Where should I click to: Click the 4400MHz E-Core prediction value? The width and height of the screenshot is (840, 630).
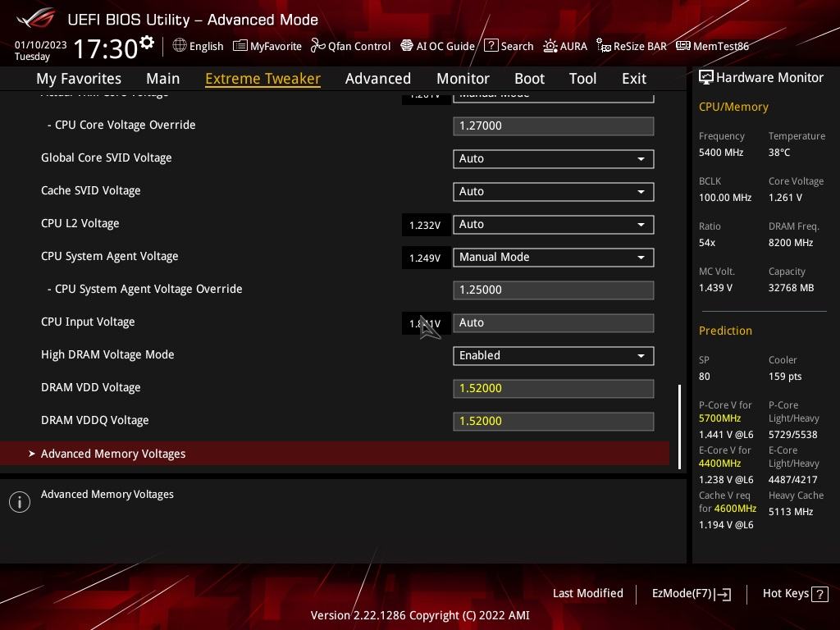719,463
